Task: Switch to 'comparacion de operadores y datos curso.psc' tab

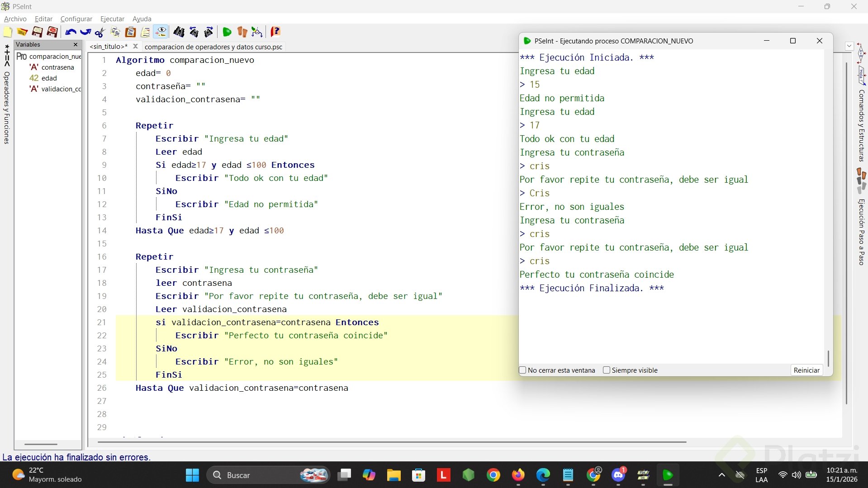Action: point(213,47)
